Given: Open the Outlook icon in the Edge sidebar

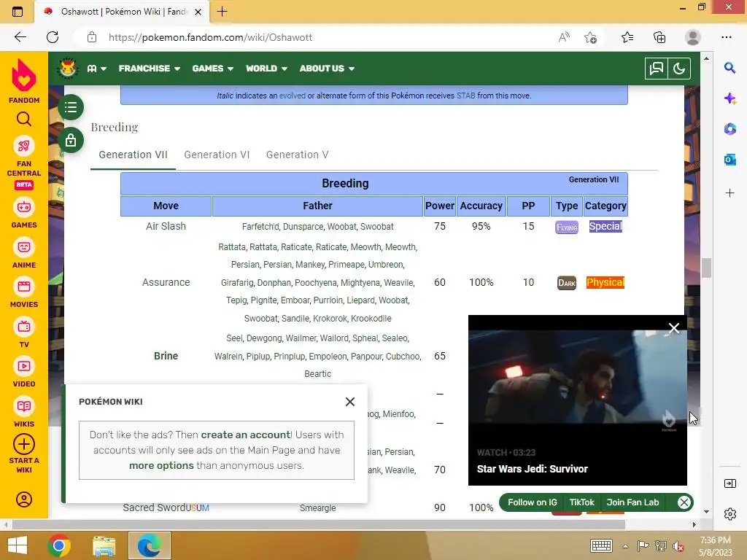Looking at the screenshot, I should coord(729,160).
